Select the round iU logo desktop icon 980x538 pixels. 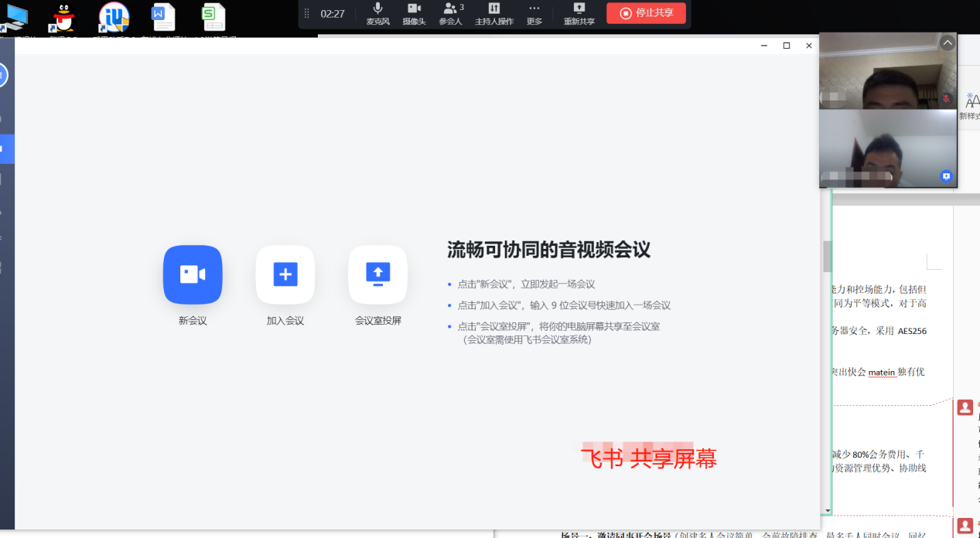pyautogui.click(x=114, y=18)
